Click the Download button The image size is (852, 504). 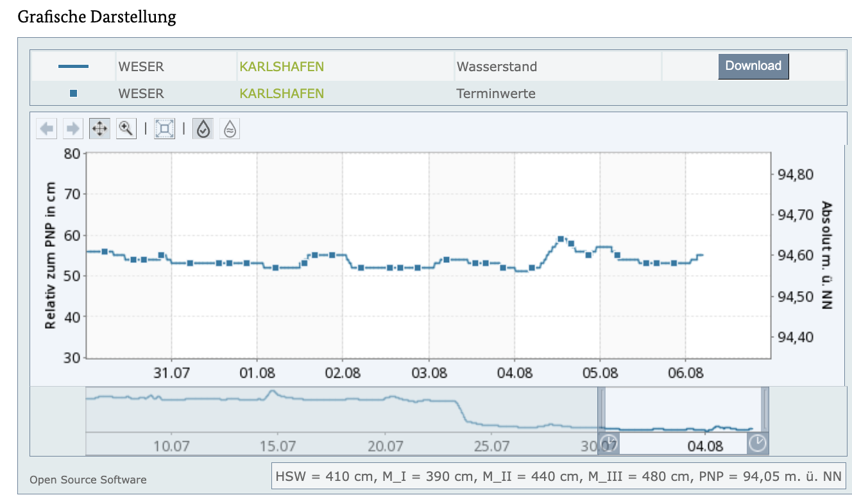coord(753,66)
